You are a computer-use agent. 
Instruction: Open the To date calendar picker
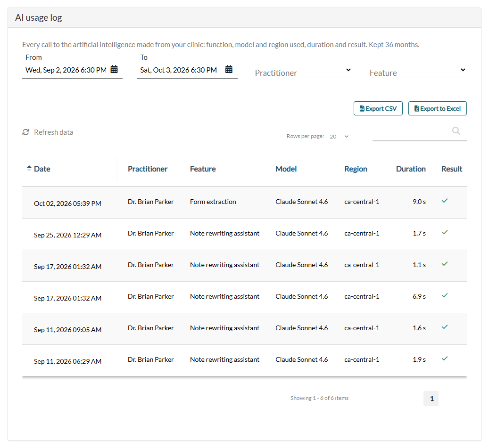click(x=229, y=69)
